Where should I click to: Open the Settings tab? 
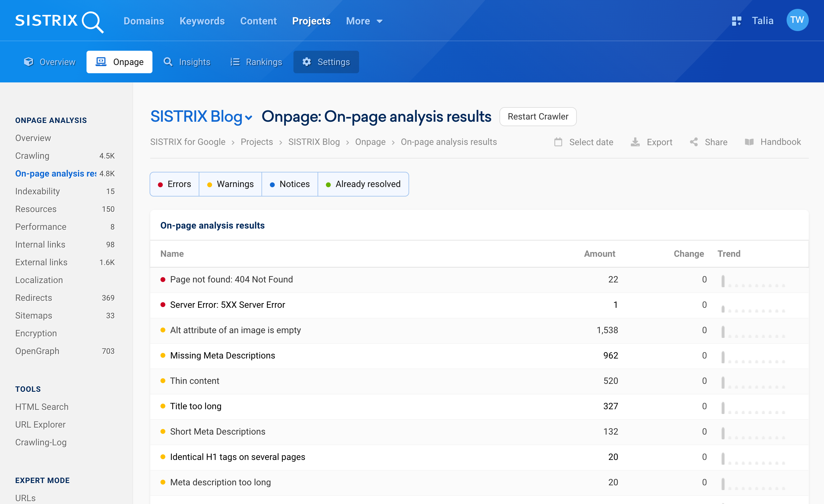(x=326, y=62)
